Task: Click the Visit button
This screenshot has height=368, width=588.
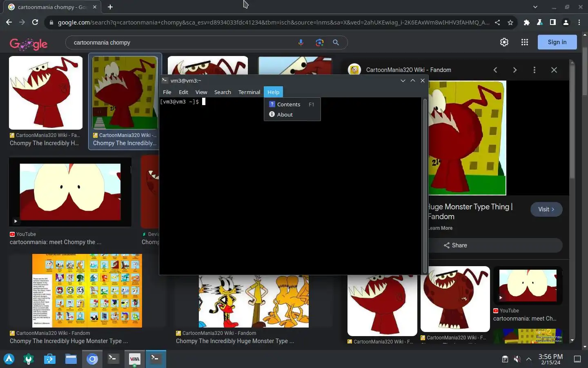Action: pyautogui.click(x=546, y=209)
